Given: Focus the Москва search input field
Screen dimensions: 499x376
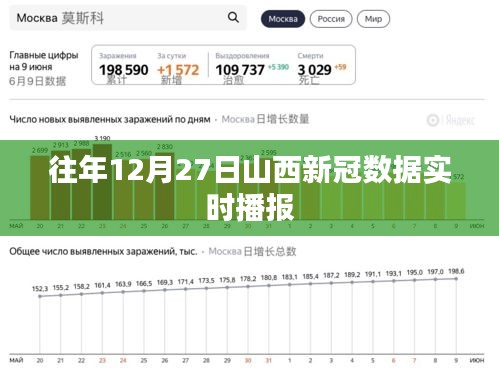Looking at the screenshot, I should tap(128, 18).
